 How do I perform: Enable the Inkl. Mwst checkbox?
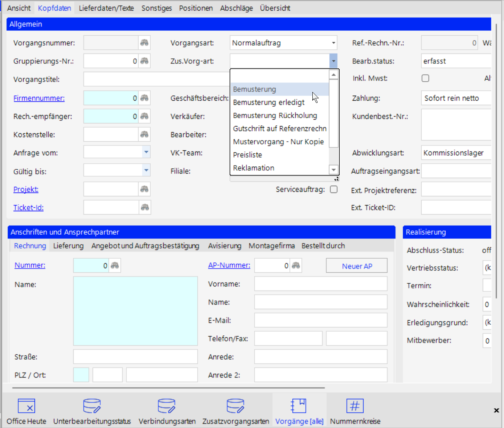point(425,78)
